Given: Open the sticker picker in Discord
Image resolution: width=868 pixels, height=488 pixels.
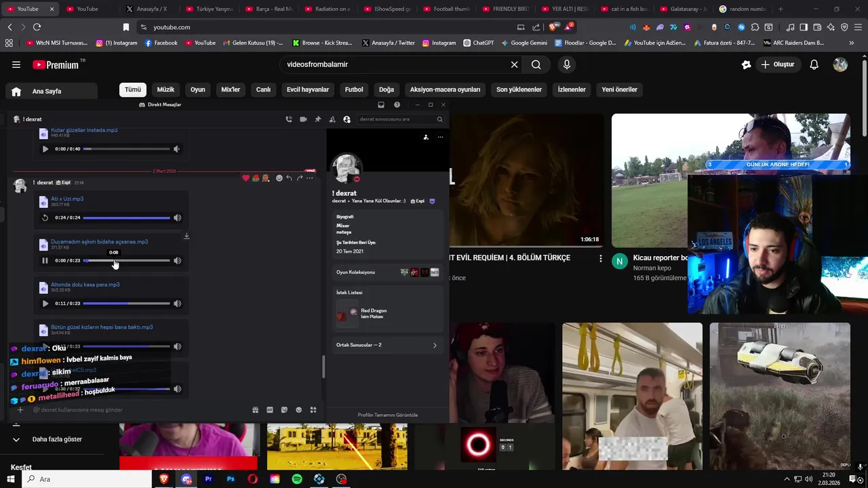Looking at the screenshot, I should 284,410.
